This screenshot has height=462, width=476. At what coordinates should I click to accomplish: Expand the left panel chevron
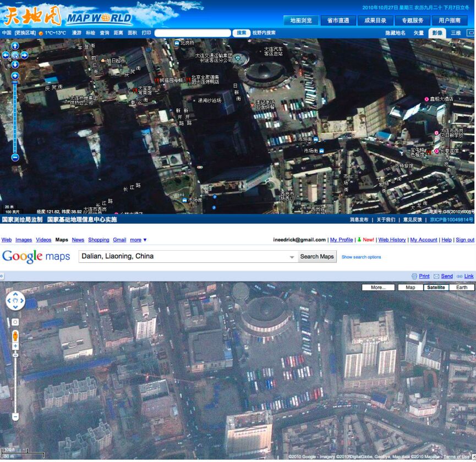(2, 276)
